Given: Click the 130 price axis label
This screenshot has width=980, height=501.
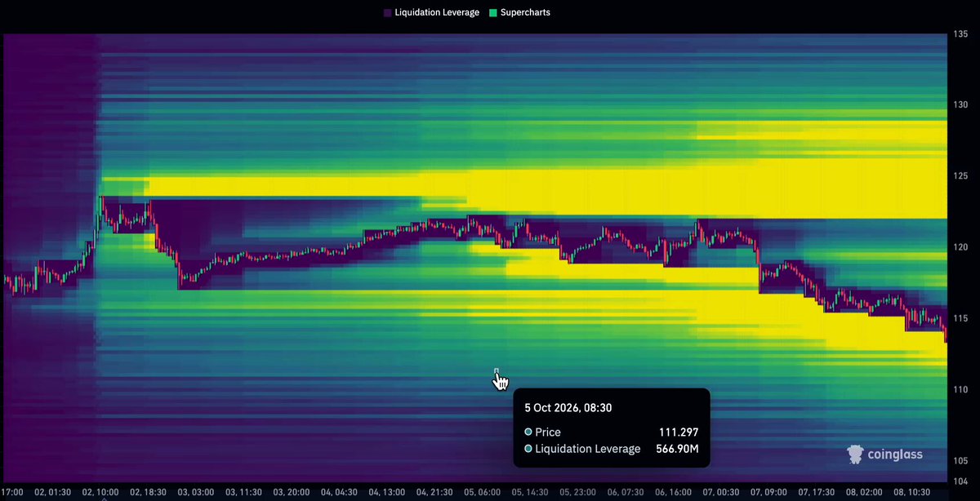Looking at the screenshot, I should click(960, 105).
